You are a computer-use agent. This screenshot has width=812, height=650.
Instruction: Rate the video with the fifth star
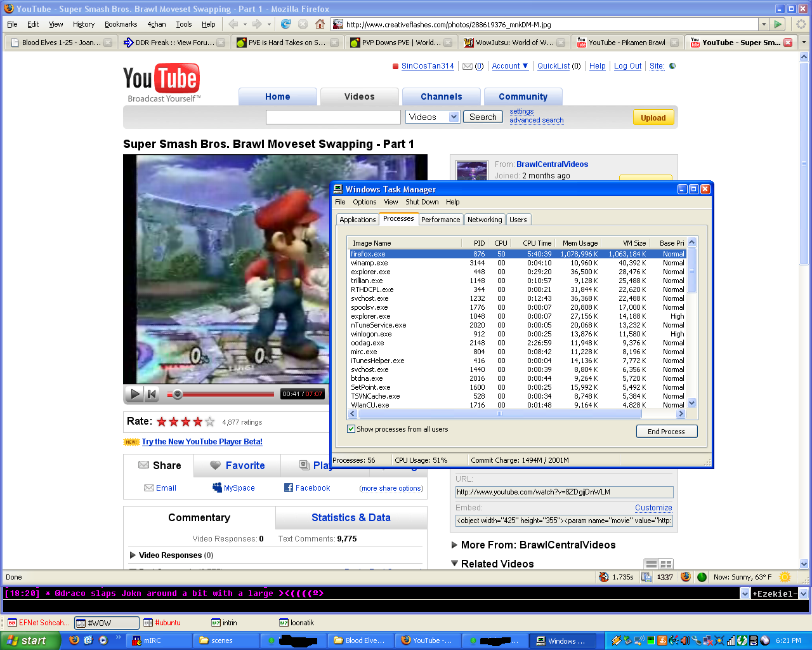(x=210, y=421)
